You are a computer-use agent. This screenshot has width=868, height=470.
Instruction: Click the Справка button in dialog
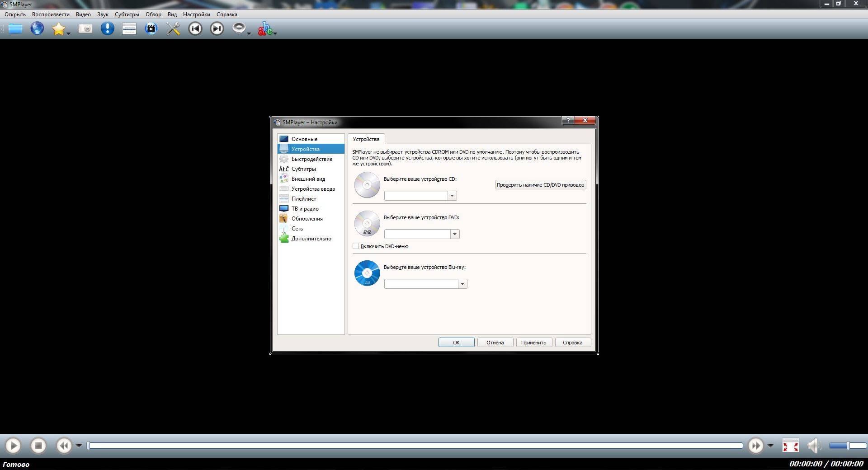tap(573, 343)
